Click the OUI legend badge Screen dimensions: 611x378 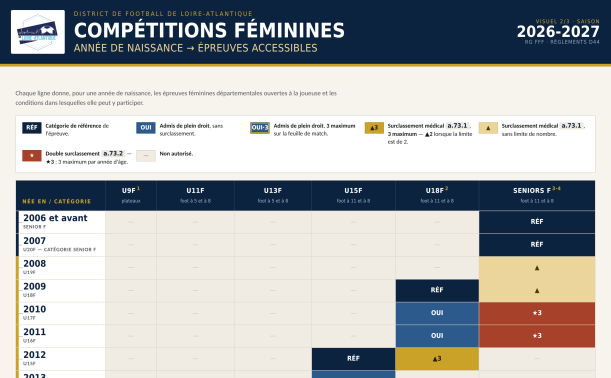point(146,128)
